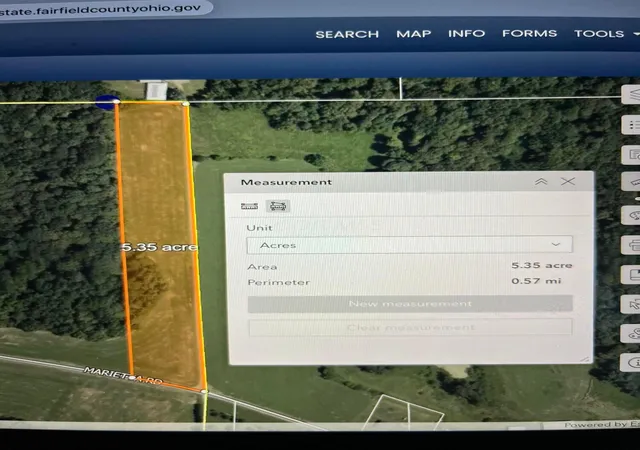Click the cursor select tool in sidebar

[631, 304]
